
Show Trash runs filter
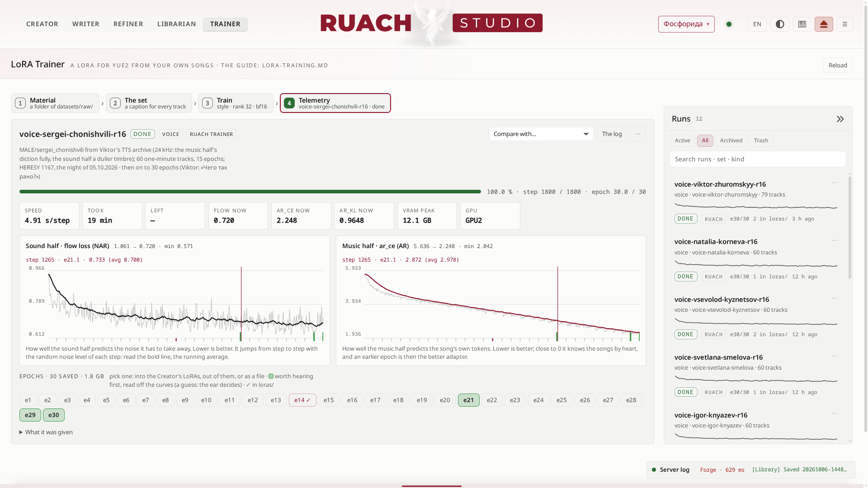pyautogui.click(x=761, y=141)
